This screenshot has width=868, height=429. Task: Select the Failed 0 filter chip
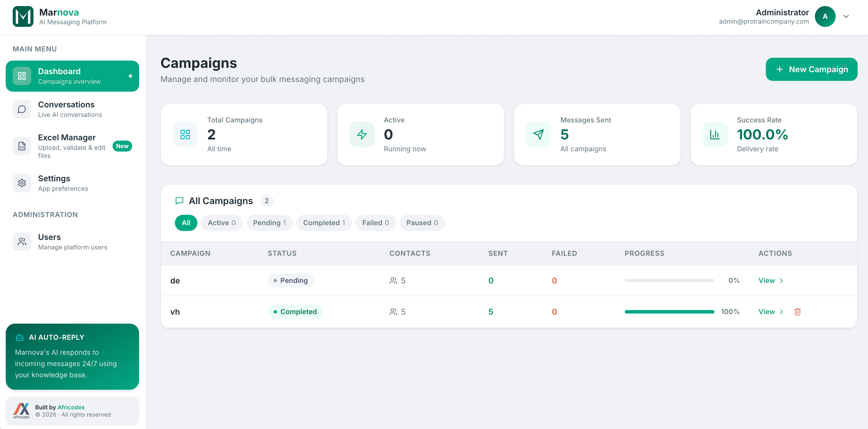pyautogui.click(x=375, y=222)
